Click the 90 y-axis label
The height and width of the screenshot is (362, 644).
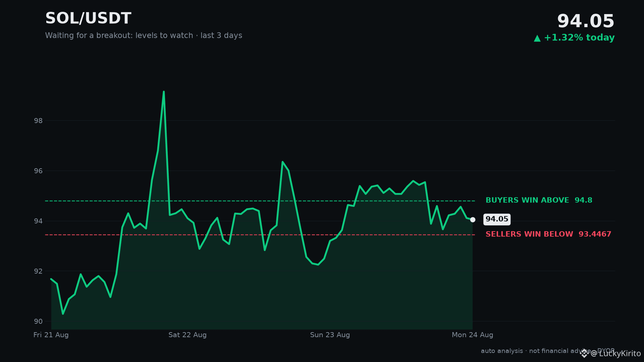click(x=38, y=321)
